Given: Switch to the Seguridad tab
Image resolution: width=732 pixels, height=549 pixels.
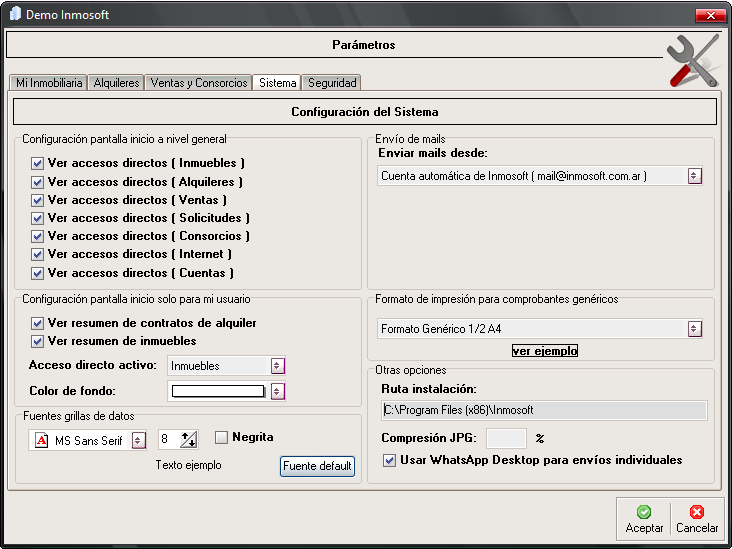Looking at the screenshot, I should 332,83.
